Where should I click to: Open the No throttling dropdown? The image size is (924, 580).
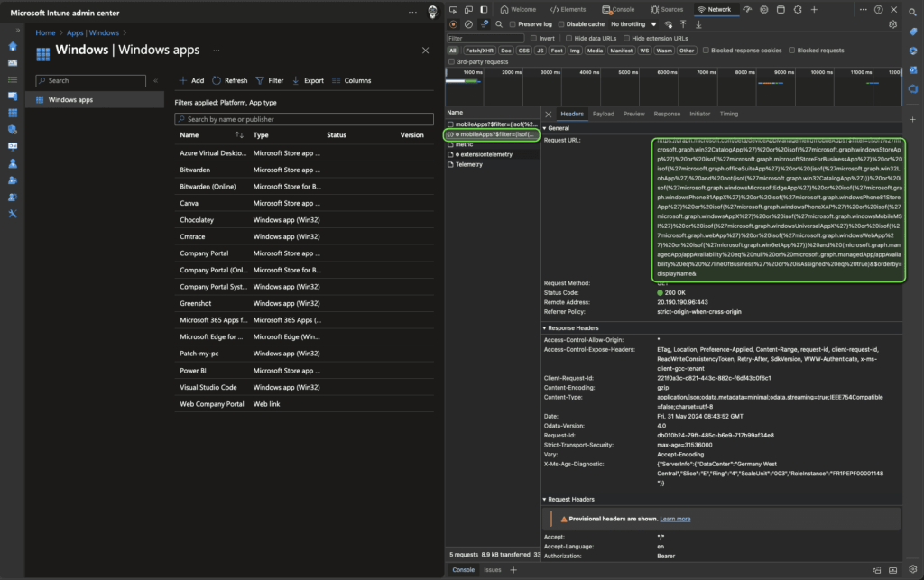tap(632, 24)
